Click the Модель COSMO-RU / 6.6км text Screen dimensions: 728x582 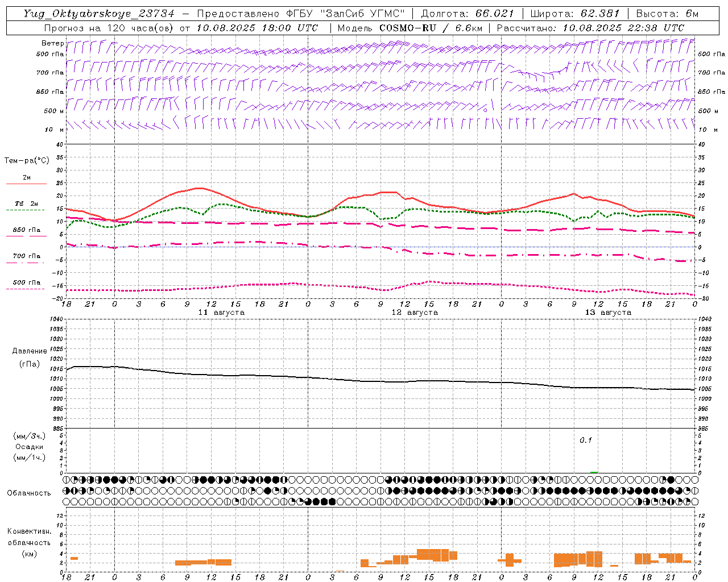click(409, 28)
